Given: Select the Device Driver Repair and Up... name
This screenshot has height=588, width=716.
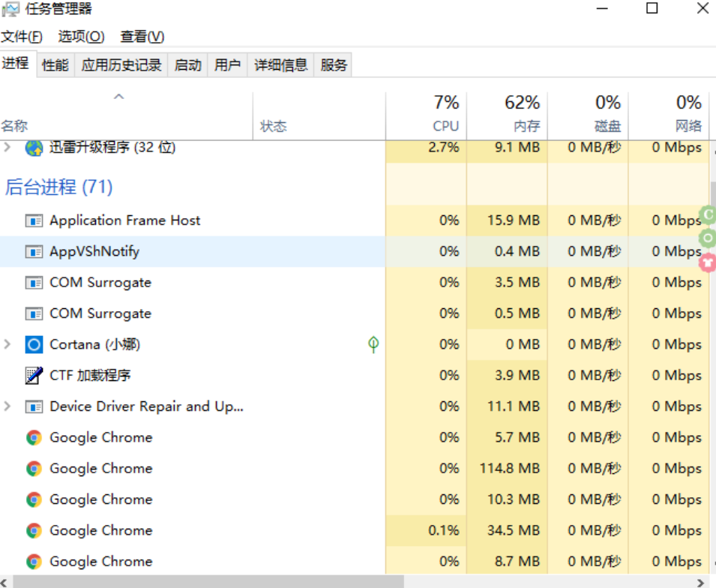Looking at the screenshot, I should tap(147, 406).
